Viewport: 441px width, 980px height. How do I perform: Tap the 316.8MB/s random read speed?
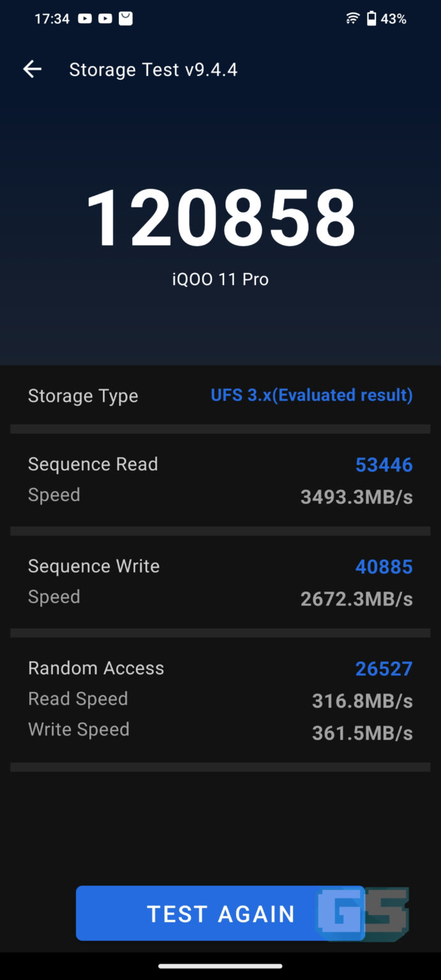[x=362, y=701]
